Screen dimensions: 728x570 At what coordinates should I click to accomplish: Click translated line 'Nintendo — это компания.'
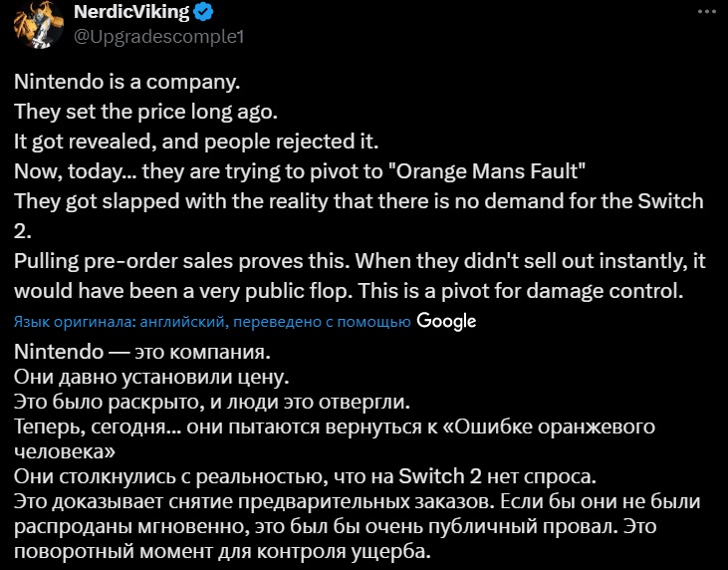click(142, 352)
